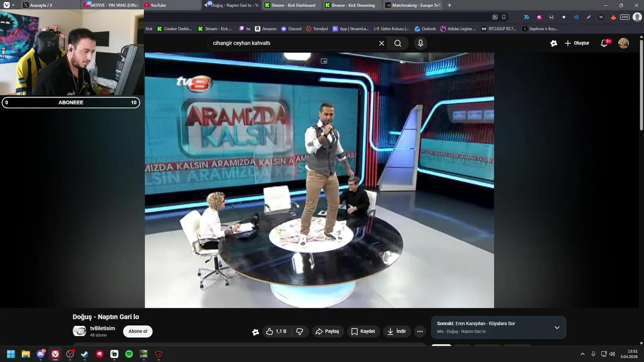Open the tv8iletisim channel name
The image size is (644, 362).
point(103,328)
